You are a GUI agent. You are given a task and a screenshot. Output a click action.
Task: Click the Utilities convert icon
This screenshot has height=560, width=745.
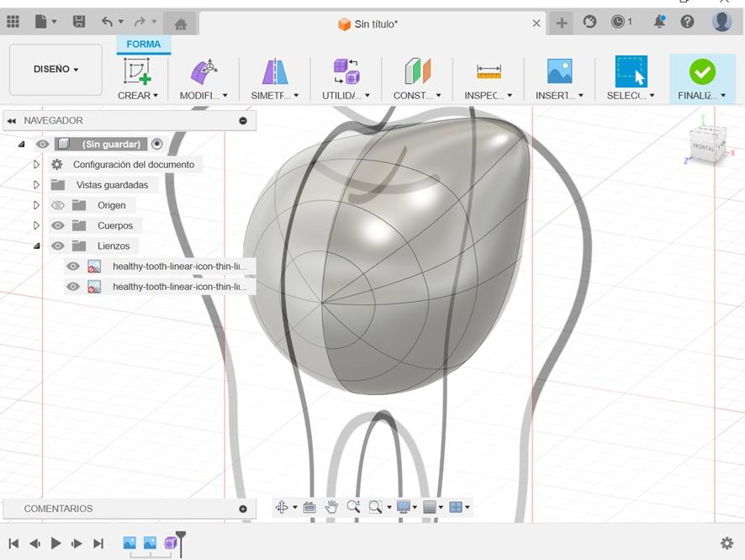(x=346, y=71)
